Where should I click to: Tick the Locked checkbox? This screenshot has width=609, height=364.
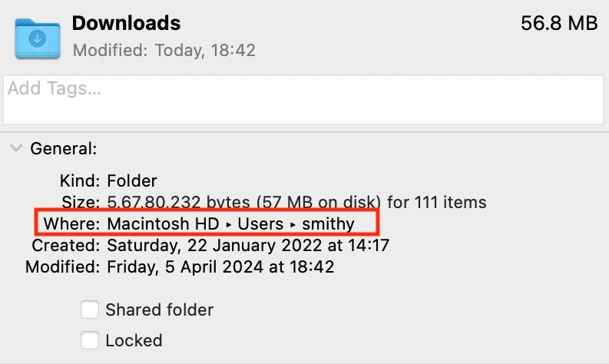(x=90, y=339)
